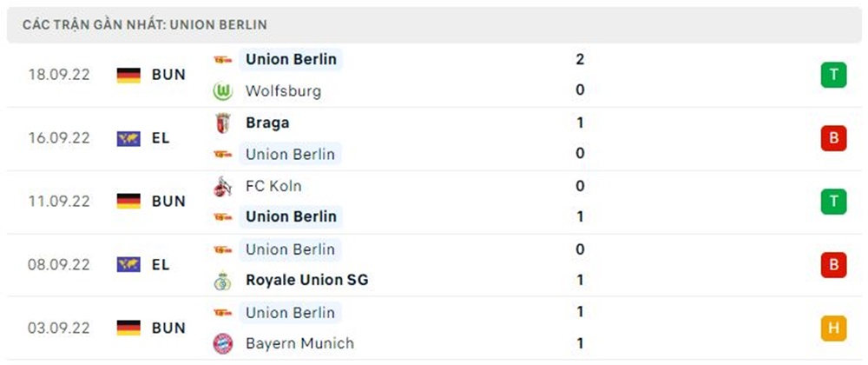
Task: Click the Wolfsburg club logo
Action: pyautogui.click(x=223, y=91)
